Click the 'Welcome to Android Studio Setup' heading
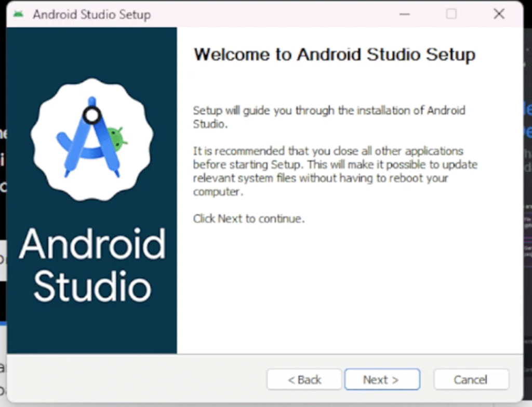 tap(334, 55)
